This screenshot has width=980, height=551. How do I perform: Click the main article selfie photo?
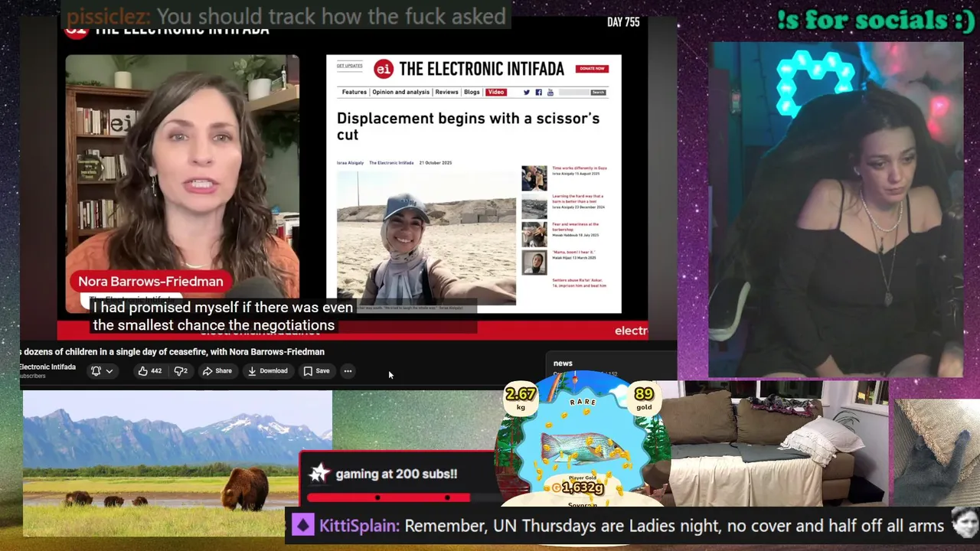point(426,238)
